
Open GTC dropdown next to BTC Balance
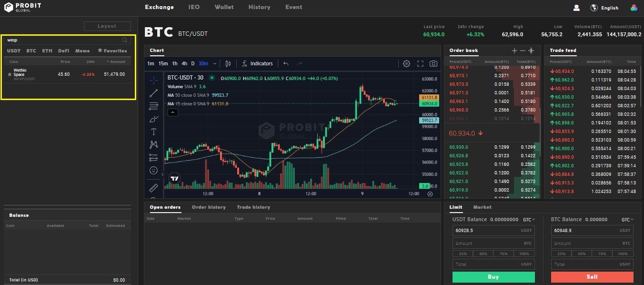pyautogui.click(x=628, y=220)
